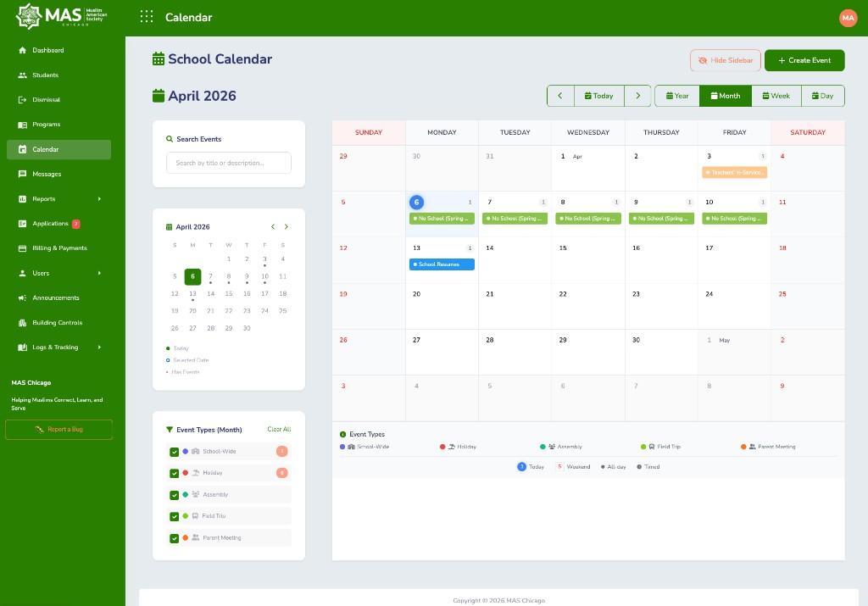Click the School Resumes event on April 13
Image resolution: width=868 pixels, height=606 pixels.
[441, 264]
